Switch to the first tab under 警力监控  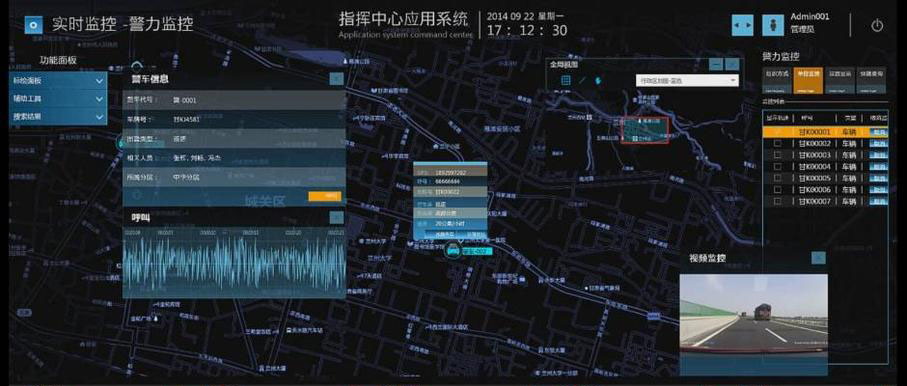click(777, 80)
